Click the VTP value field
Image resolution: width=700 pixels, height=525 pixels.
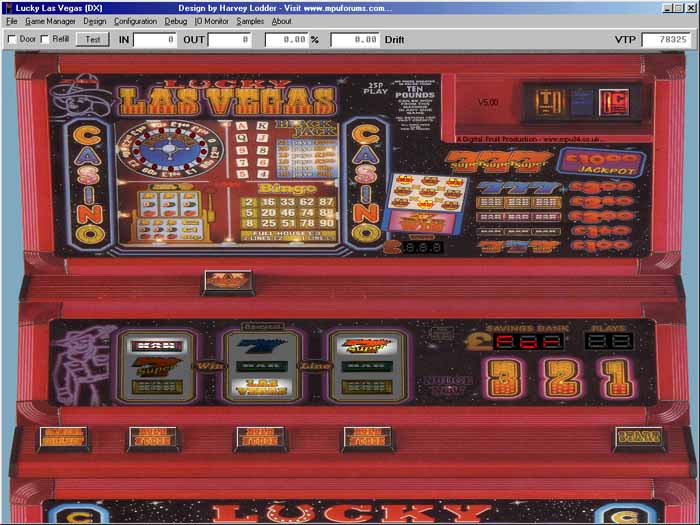666,40
